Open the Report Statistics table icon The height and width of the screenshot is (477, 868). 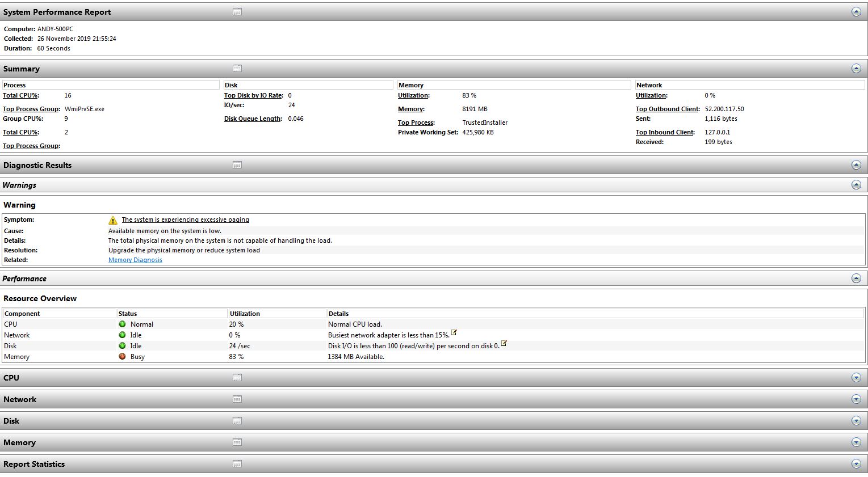point(237,464)
